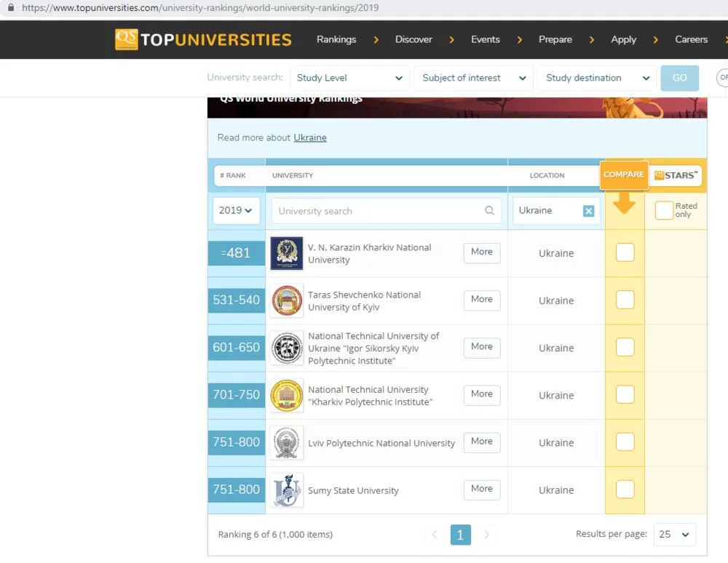Click More for Taras Shevchenko National University
The height and width of the screenshot is (563, 728).
pyautogui.click(x=482, y=300)
